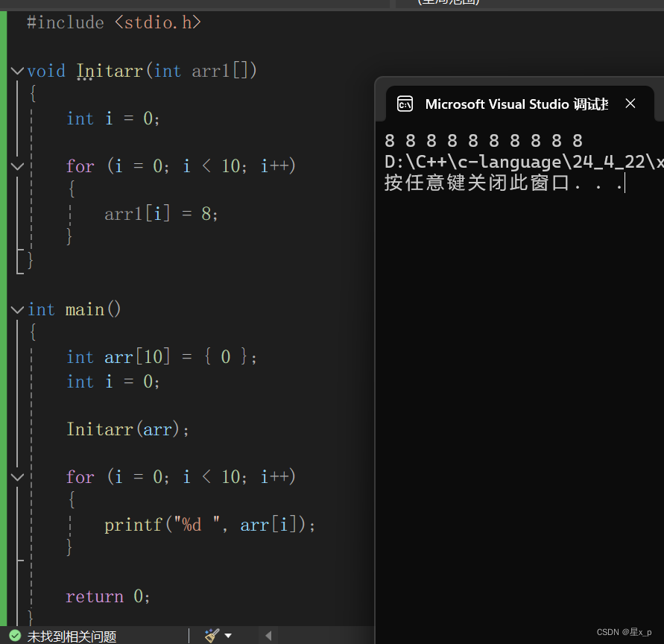Collapse the for loop inside Initarr
The width and height of the screenshot is (664, 644).
(16, 165)
